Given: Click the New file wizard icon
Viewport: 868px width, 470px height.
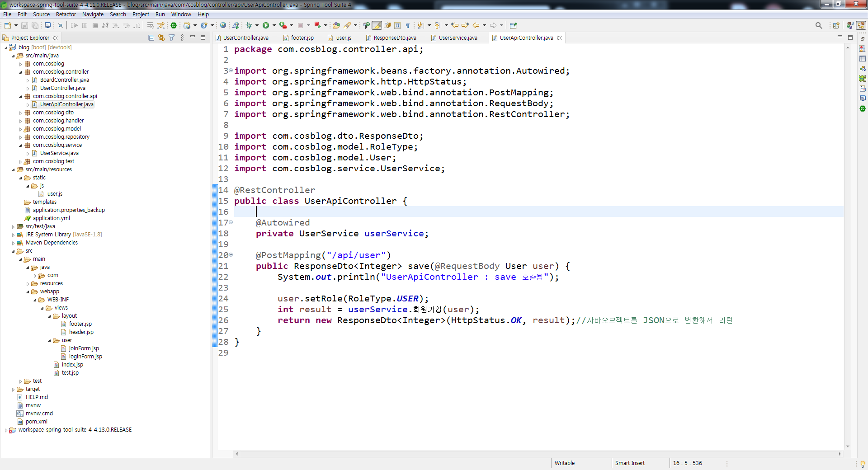Looking at the screenshot, I should click(8, 25).
